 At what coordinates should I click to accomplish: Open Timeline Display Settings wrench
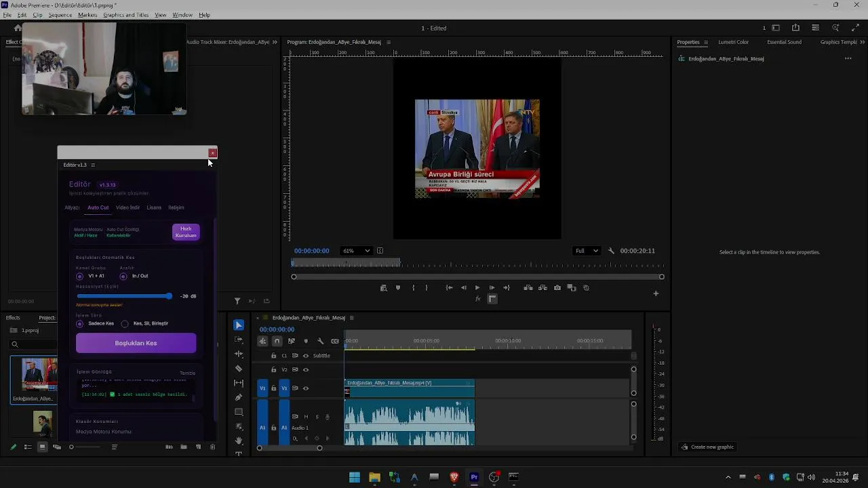pos(320,341)
